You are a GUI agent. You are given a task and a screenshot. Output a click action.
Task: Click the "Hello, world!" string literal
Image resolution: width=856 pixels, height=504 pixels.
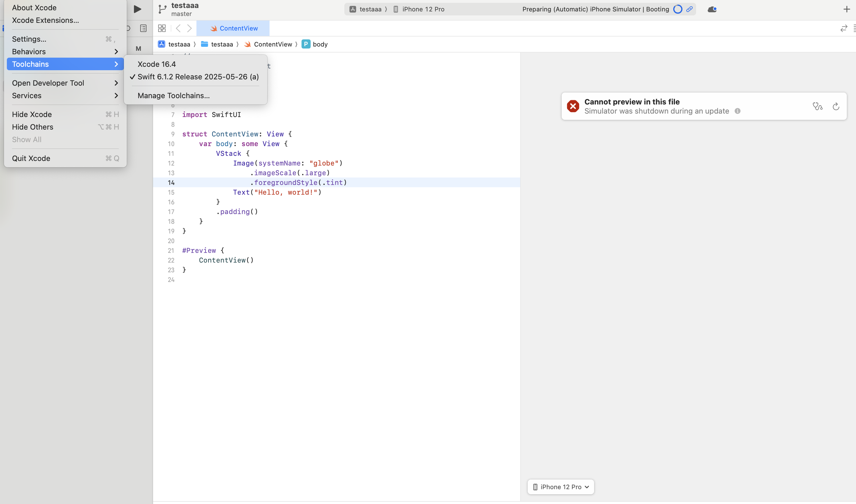(285, 193)
